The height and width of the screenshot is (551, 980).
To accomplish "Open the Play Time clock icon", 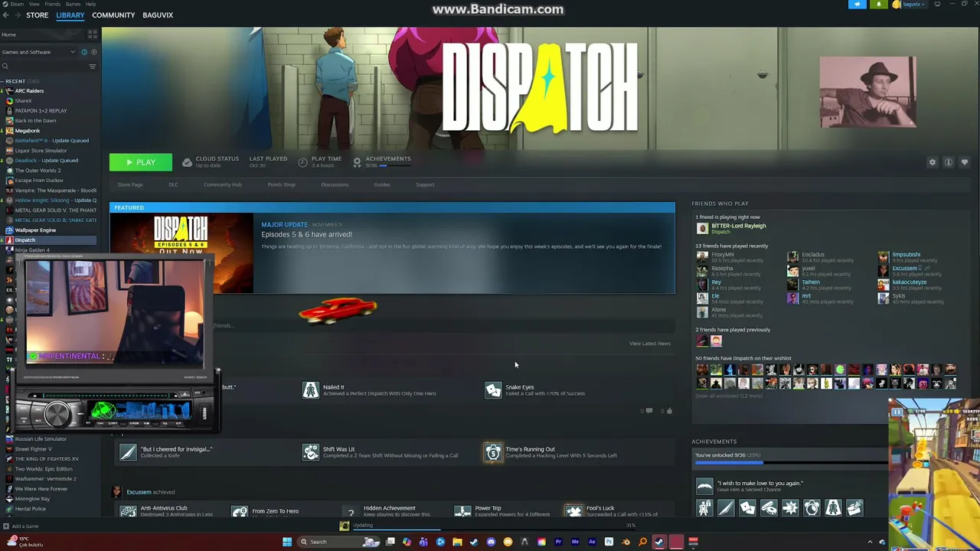I will pos(302,162).
